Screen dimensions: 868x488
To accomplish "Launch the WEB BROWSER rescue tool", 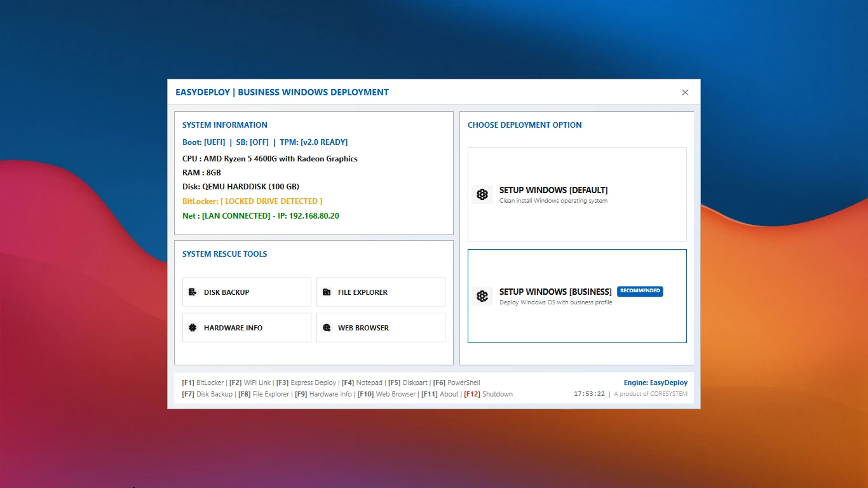I will point(381,328).
